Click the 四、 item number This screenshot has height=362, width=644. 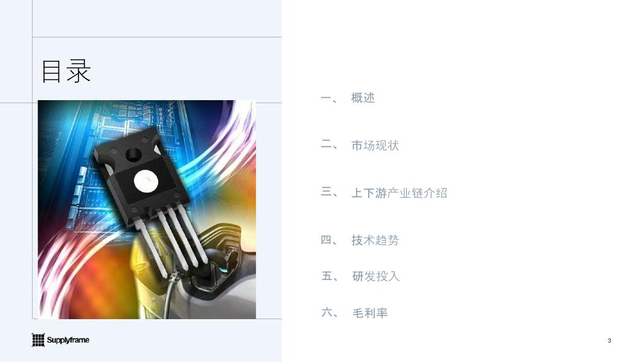pos(329,240)
